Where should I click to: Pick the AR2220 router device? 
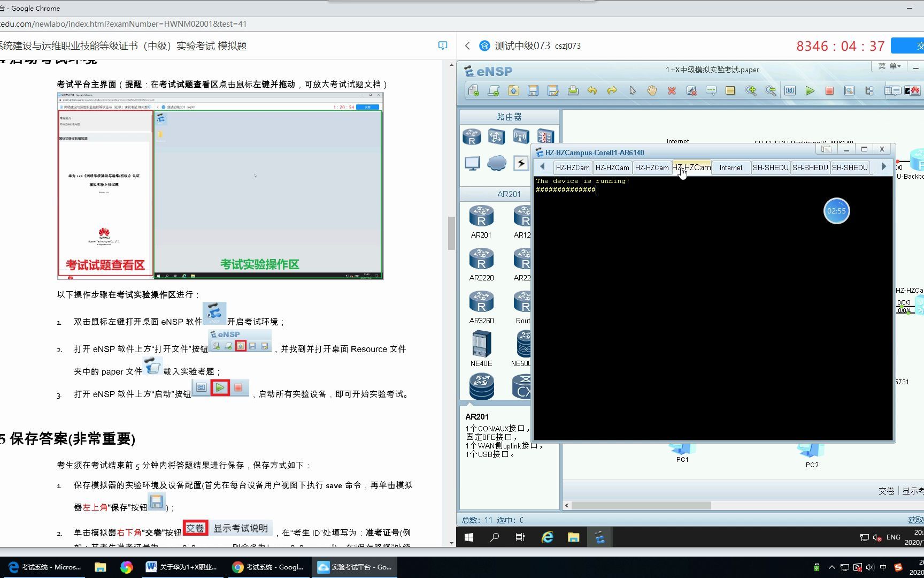coord(481,264)
